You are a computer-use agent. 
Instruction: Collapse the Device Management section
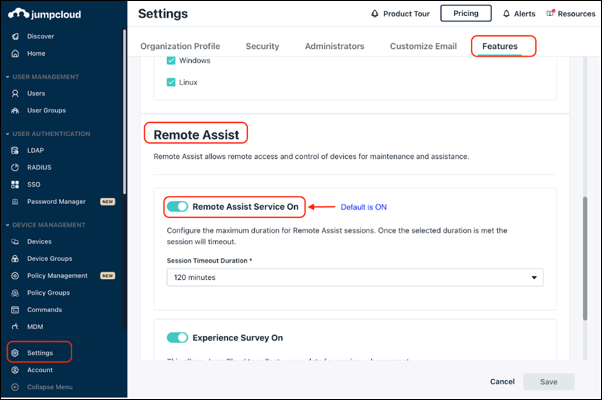click(x=8, y=225)
